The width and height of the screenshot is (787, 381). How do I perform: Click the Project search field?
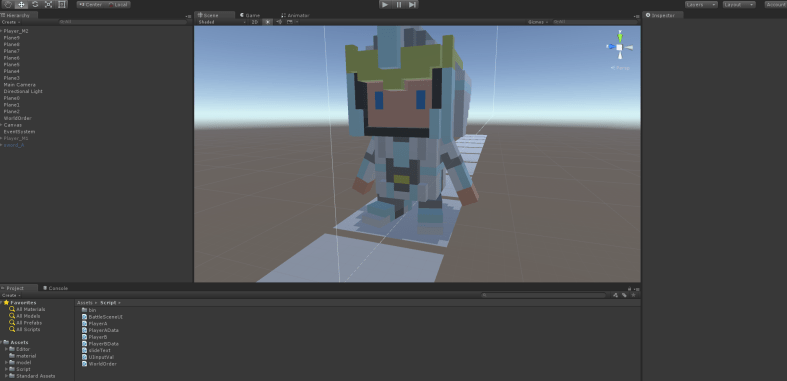pos(544,295)
